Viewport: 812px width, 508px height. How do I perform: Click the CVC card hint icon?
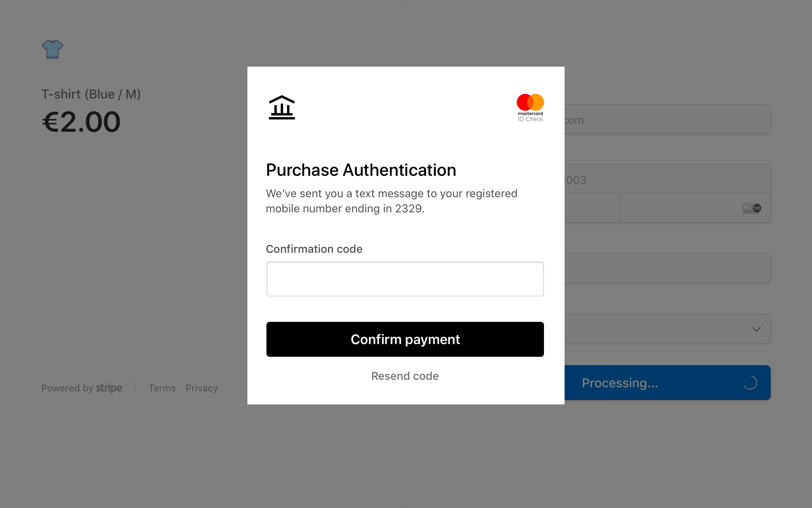(752, 208)
